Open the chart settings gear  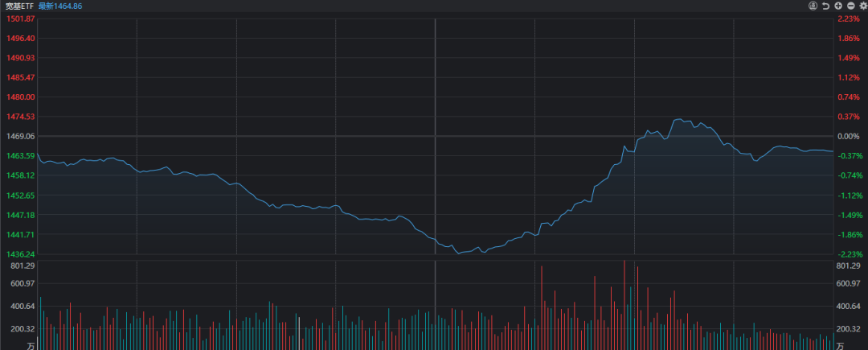[x=862, y=6]
